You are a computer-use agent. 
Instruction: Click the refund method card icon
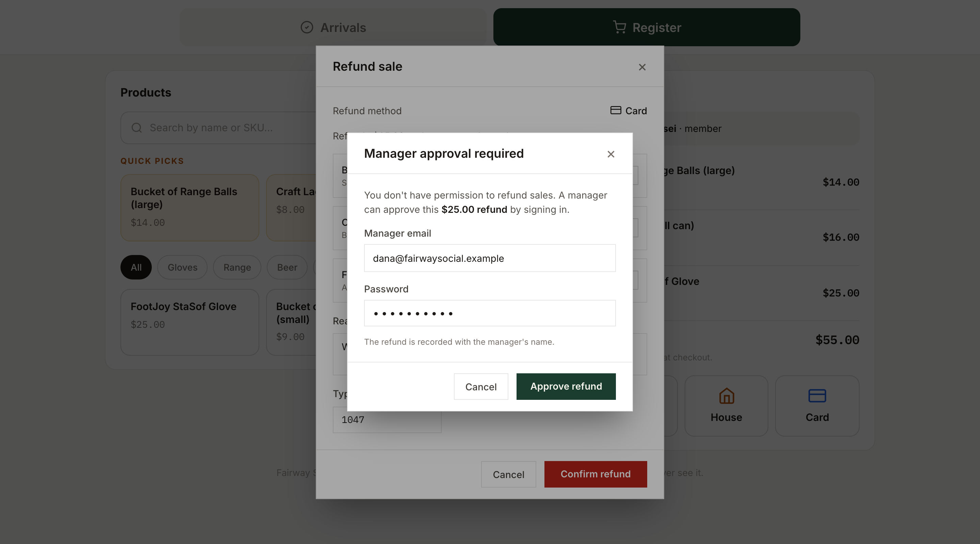coord(616,110)
